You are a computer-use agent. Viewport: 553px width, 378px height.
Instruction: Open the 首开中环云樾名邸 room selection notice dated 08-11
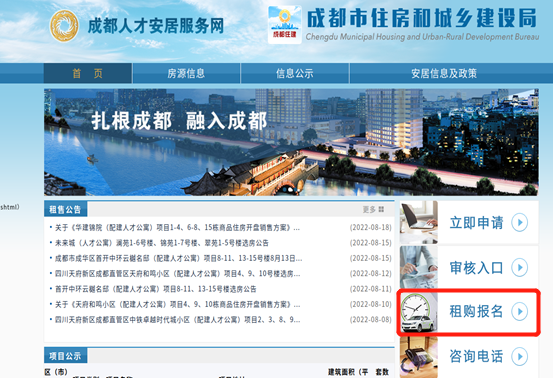156,289
